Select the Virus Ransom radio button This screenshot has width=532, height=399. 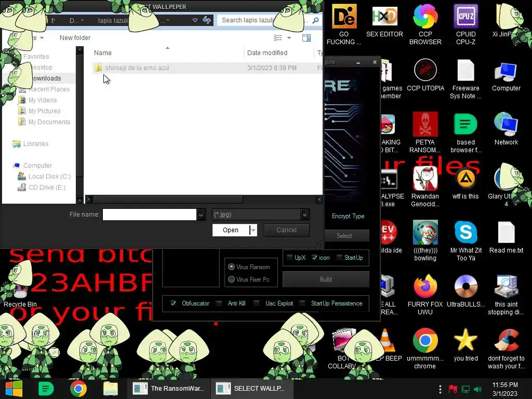point(231,267)
